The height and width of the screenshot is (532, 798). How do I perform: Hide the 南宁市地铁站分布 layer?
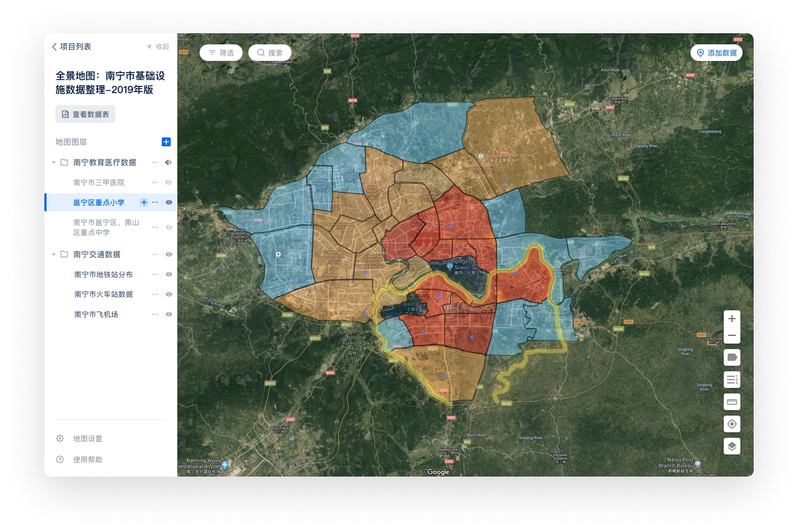(x=168, y=274)
